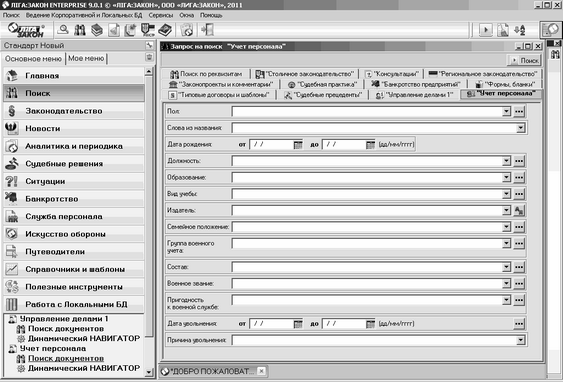The width and height of the screenshot is (563, 382).
Task: Click the open book toolbar icon
Action: point(165,30)
